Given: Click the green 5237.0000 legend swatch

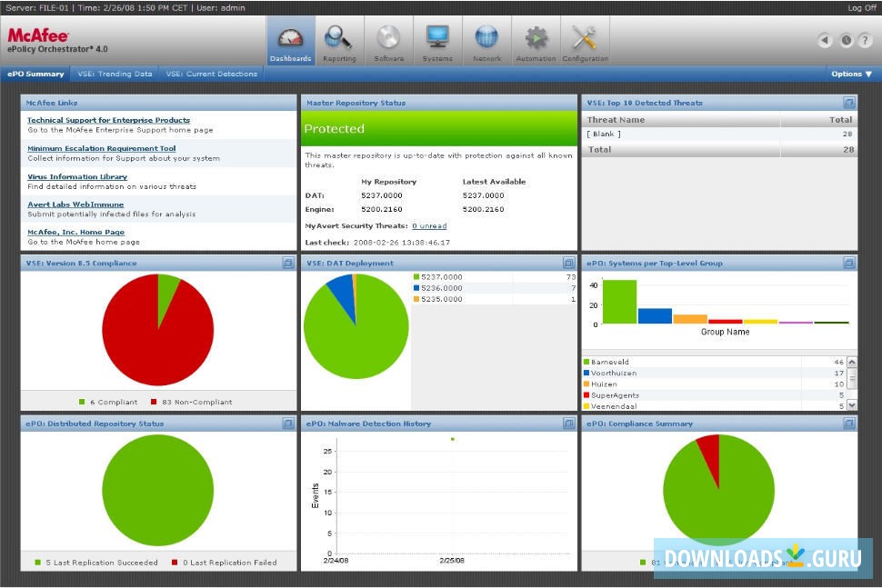Looking at the screenshot, I should click(x=416, y=276).
